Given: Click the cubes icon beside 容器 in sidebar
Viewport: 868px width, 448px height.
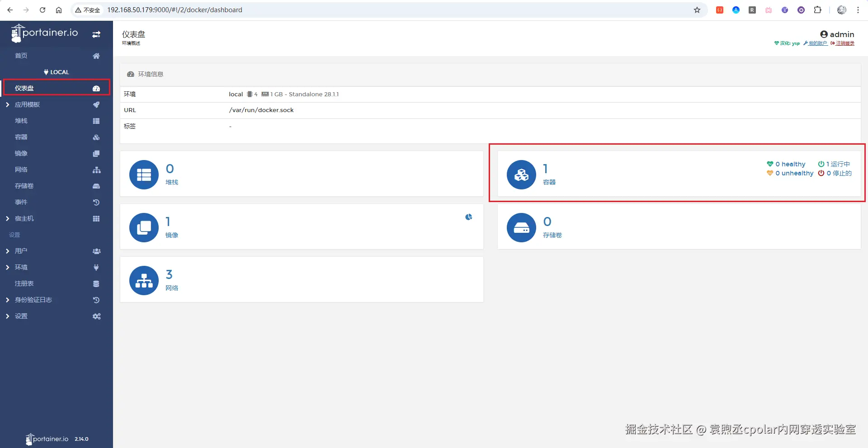Looking at the screenshot, I should coord(96,137).
